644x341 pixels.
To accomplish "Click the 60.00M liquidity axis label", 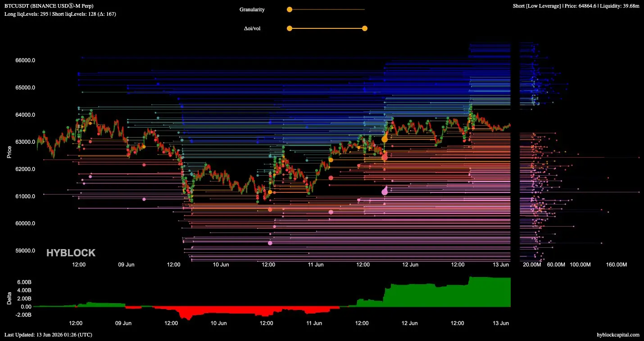I will click(x=556, y=265).
